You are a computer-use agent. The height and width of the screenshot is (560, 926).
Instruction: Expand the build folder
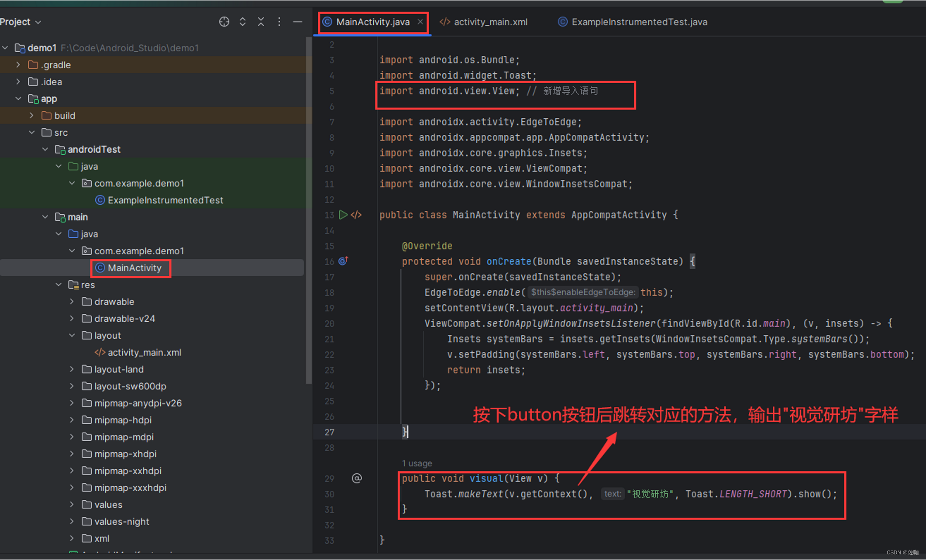point(31,116)
